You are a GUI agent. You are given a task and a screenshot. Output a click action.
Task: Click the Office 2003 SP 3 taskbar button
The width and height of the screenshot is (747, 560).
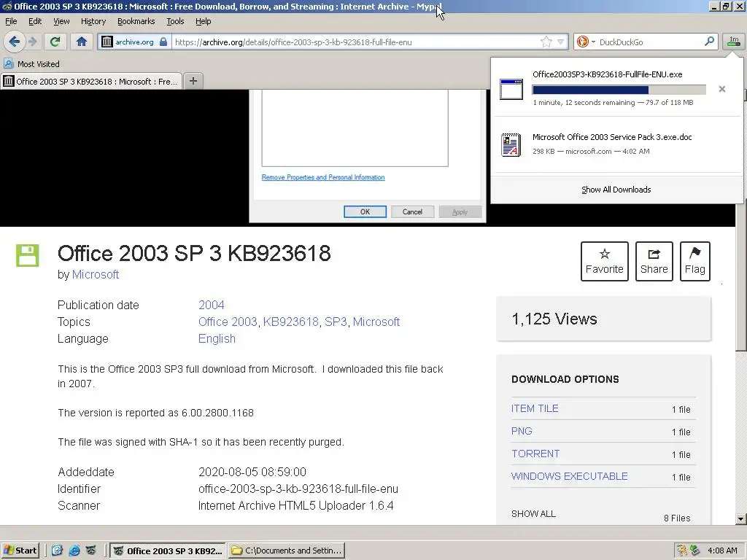(x=169, y=551)
